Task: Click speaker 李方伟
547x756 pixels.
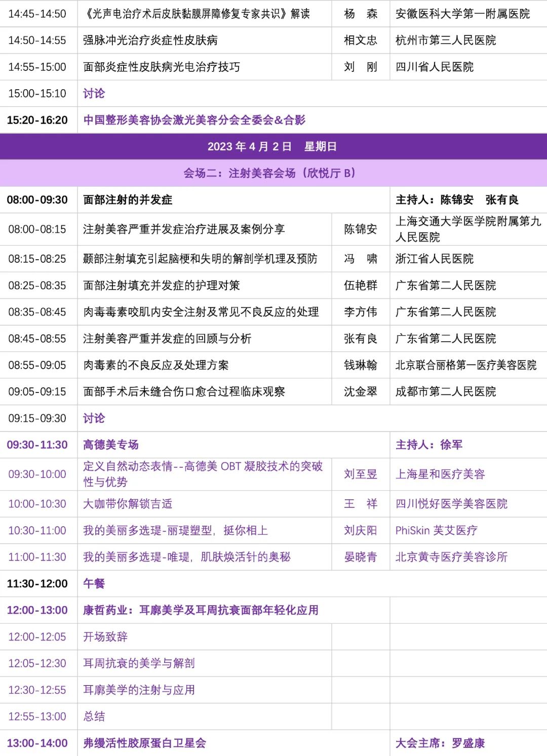Action: pyautogui.click(x=361, y=312)
